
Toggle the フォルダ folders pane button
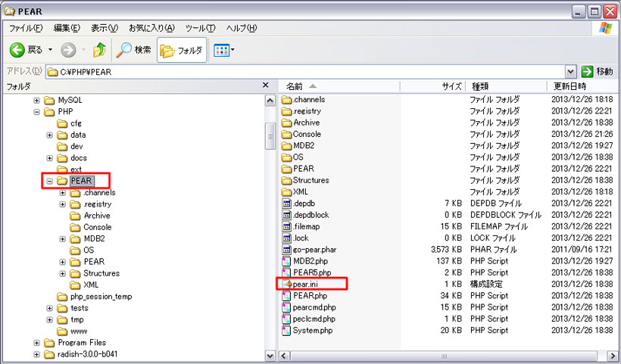[182, 50]
